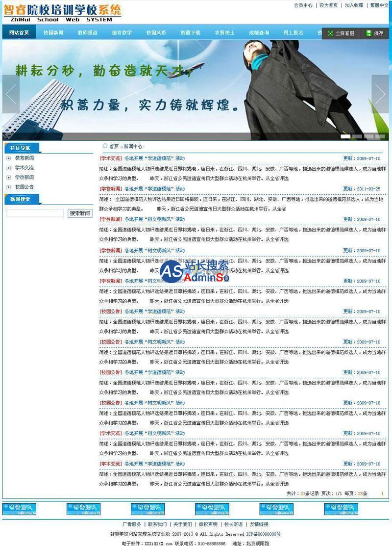Select 校园公告 in the sidebar list
Image resolution: width=392 pixels, height=546 pixels.
(24, 187)
